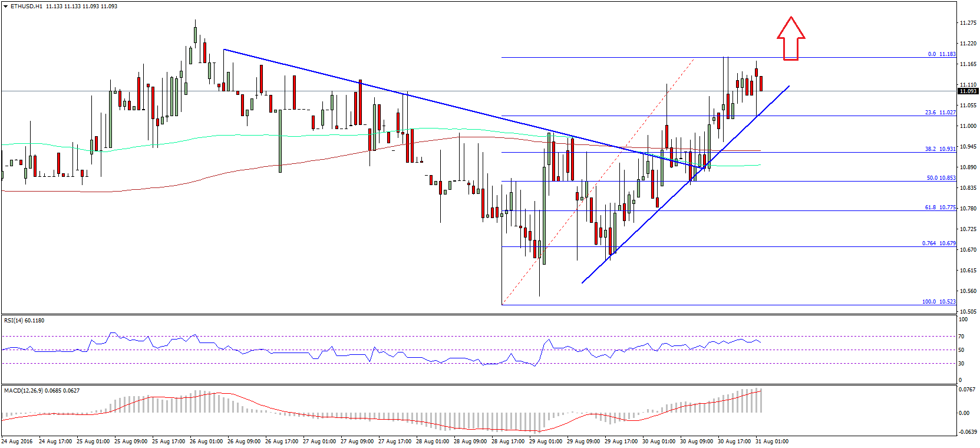Screen dimensions: 980x448
Task: Click 10.560 on the price axis
Action: pyautogui.click(x=968, y=291)
